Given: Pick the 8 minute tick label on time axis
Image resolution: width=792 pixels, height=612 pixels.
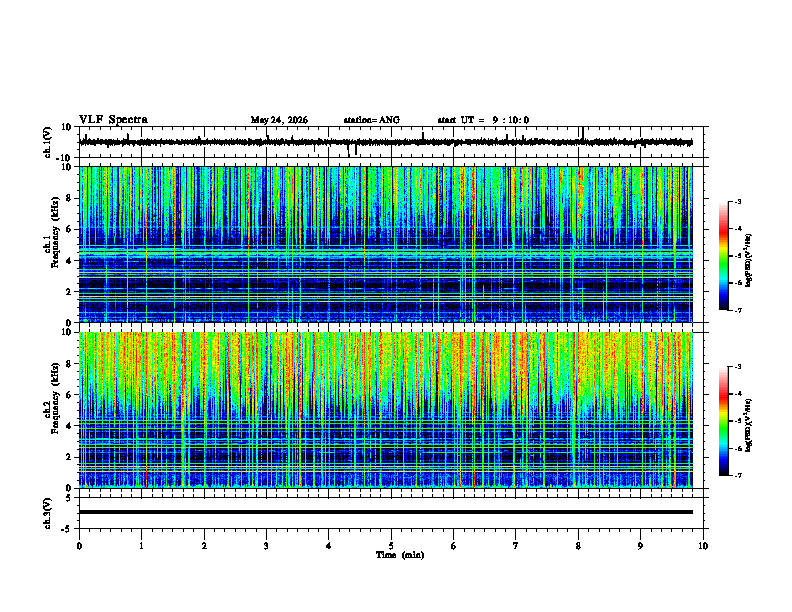Looking at the screenshot, I should 578,546.
